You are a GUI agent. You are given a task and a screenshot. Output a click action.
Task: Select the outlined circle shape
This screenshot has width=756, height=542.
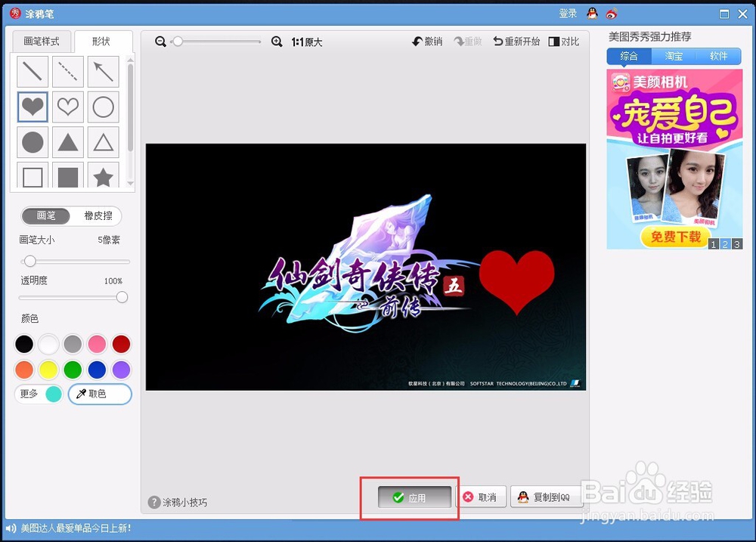click(103, 107)
